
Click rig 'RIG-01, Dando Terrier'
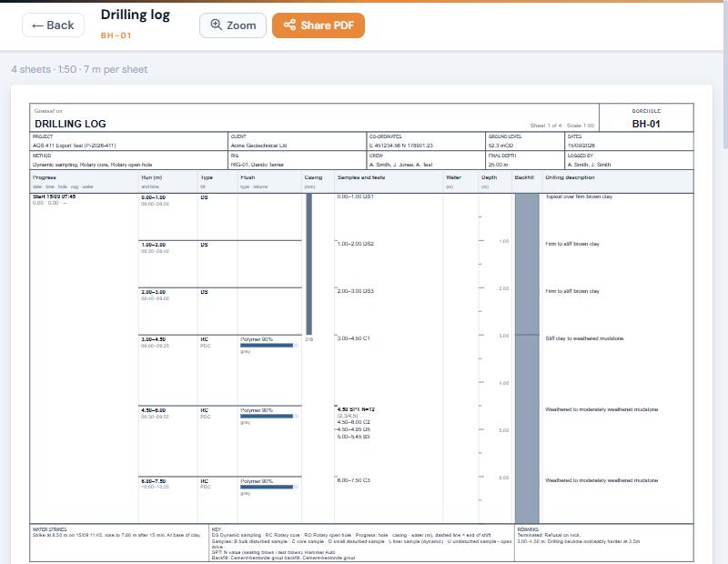258,165
